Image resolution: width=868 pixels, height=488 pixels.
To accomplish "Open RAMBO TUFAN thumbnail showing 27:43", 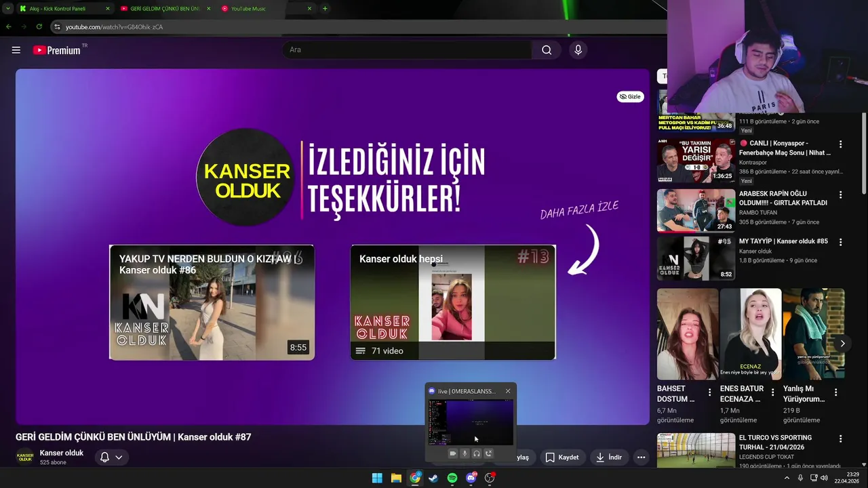I will pyautogui.click(x=696, y=211).
